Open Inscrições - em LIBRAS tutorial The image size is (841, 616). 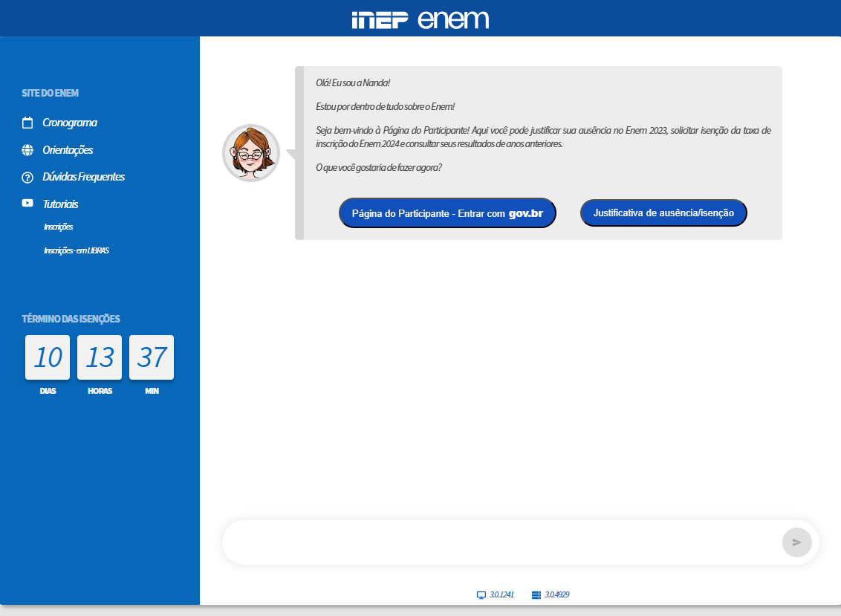pyautogui.click(x=77, y=250)
